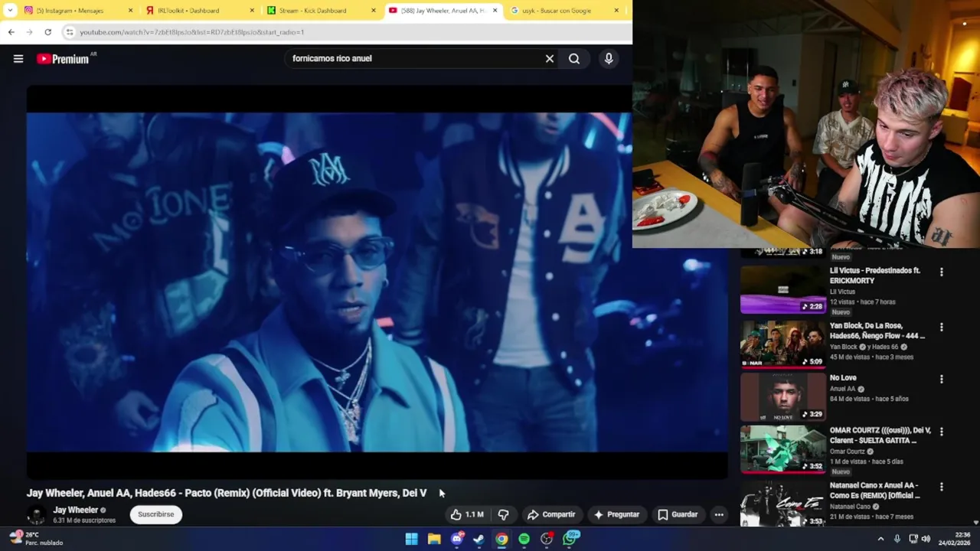The image size is (980, 551).
Task: Open No Love Anuel AA thumbnail
Action: (x=782, y=397)
